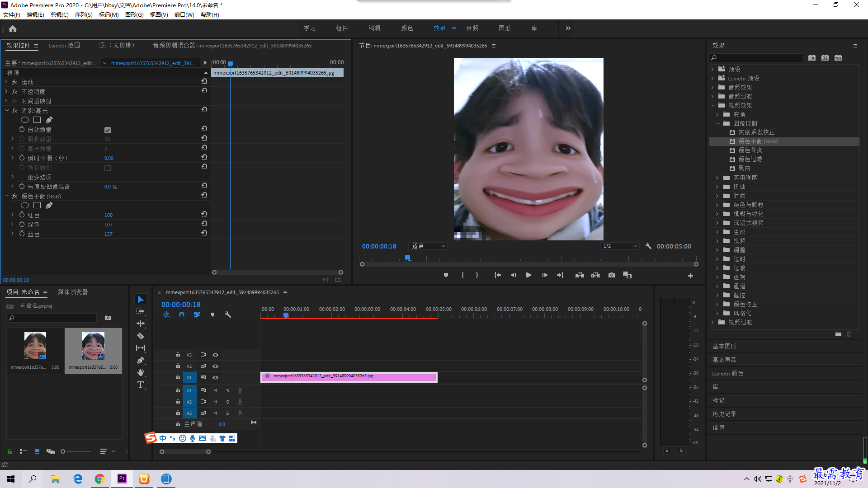Switch to the 编辑 workspace
Image resolution: width=868 pixels, height=488 pixels.
pyautogui.click(x=374, y=28)
